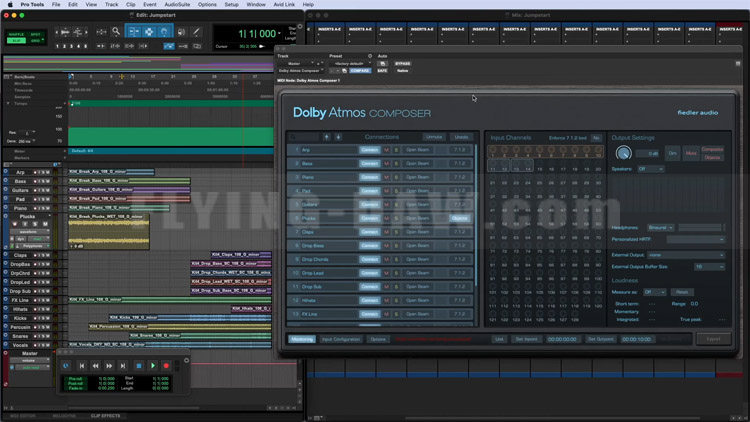Toggle Compare in plug-in header
750x422 pixels.
(360, 71)
